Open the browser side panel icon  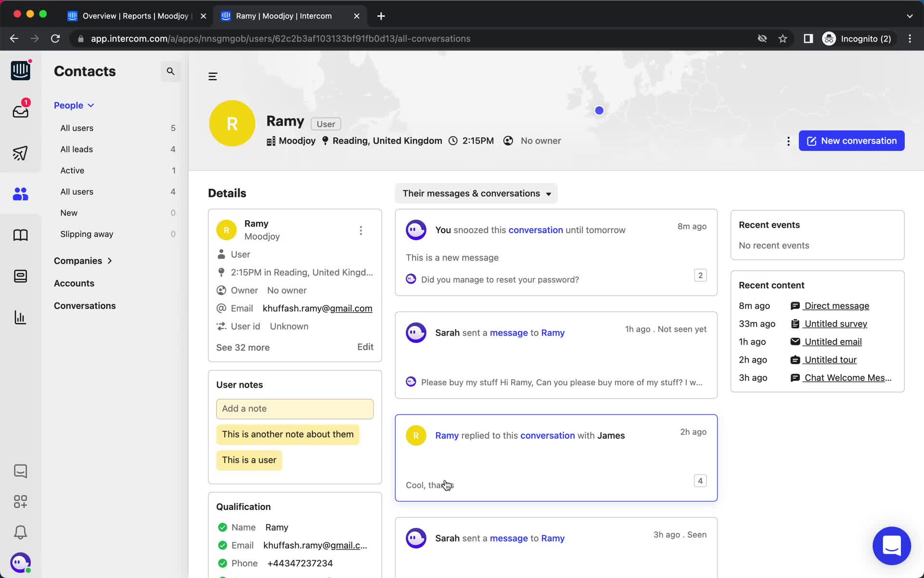[x=808, y=39]
